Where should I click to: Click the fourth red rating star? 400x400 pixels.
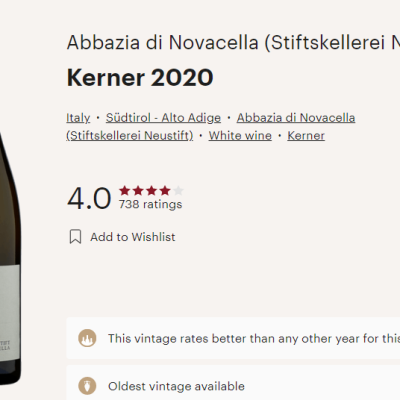165,191
